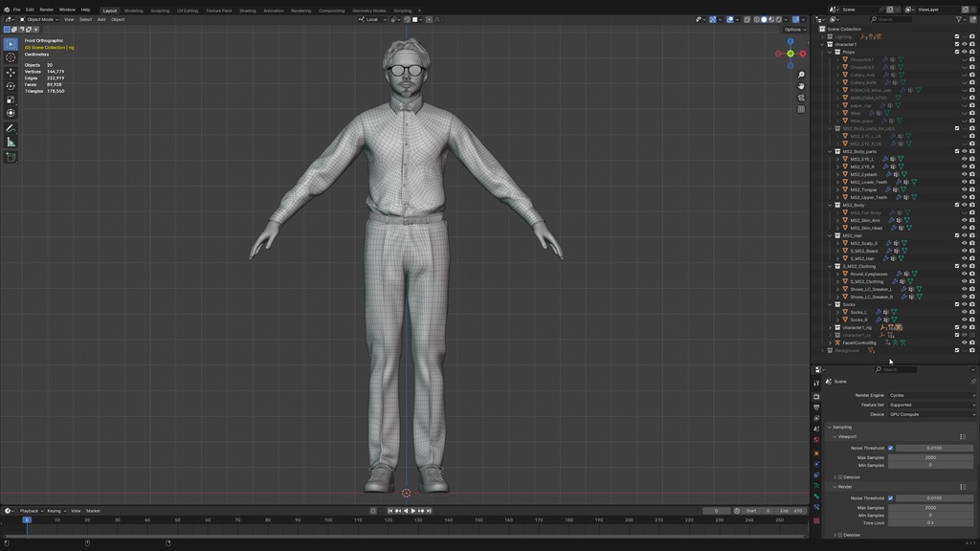Disable the viewport Noise Threshold checkbox
This screenshot has width=980, height=551.
click(891, 448)
